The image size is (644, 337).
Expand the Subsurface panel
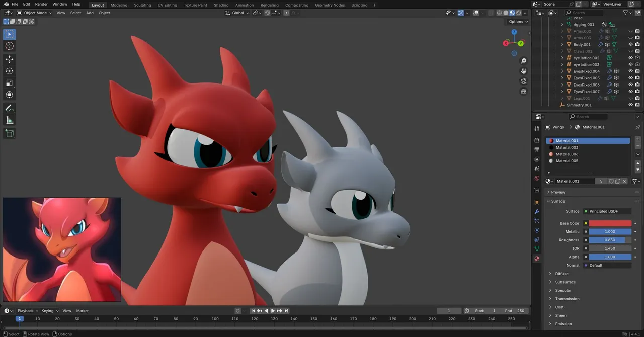click(565, 282)
